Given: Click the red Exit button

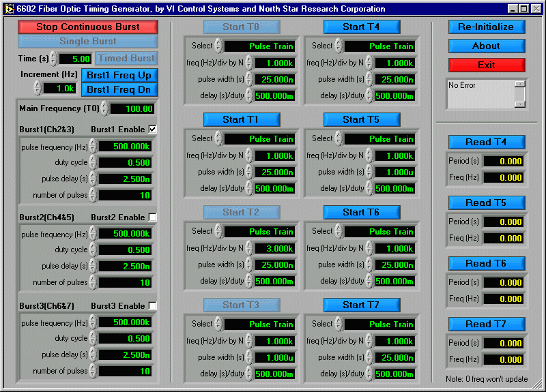Looking at the screenshot, I should [x=487, y=65].
